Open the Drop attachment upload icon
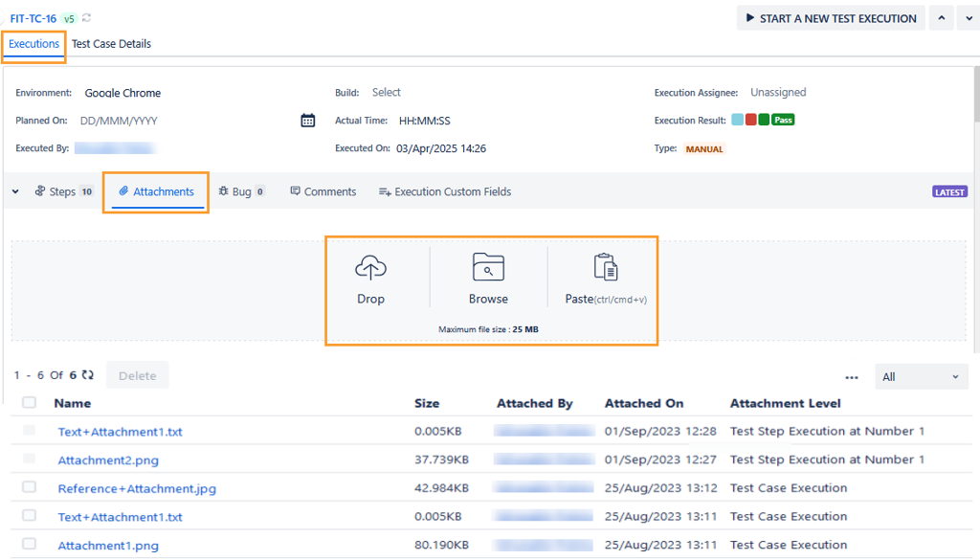The width and height of the screenshot is (980, 560). (370, 267)
